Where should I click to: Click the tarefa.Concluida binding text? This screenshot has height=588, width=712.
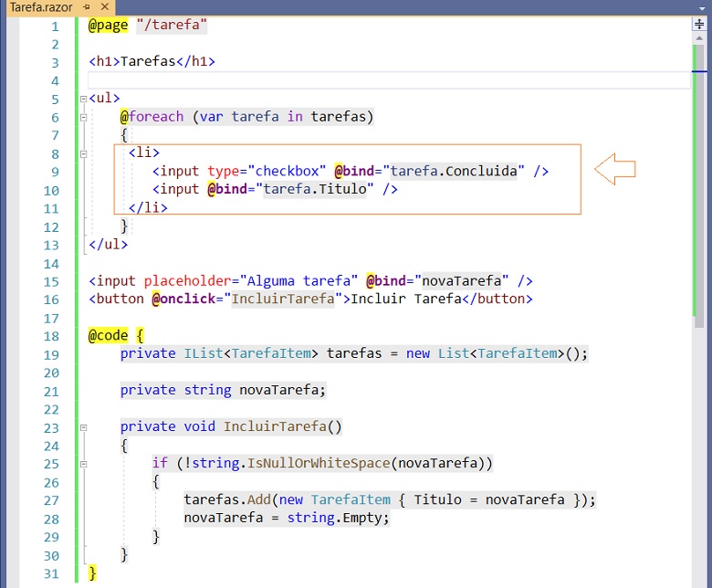click(454, 171)
